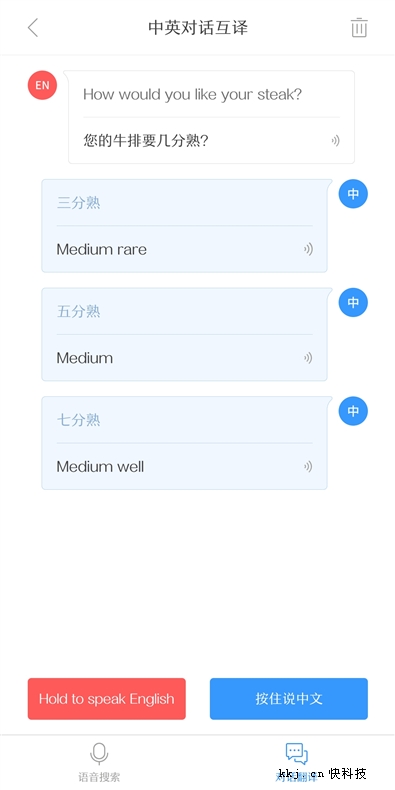Screen dimensions: 395x790
Task: Select the "How would you like your steak?" text
Action: point(192,95)
